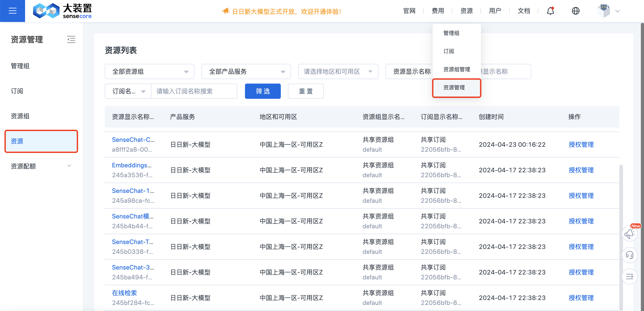Open 资源组 in the sidebar
This screenshot has width=644, height=311.
point(20,116)
